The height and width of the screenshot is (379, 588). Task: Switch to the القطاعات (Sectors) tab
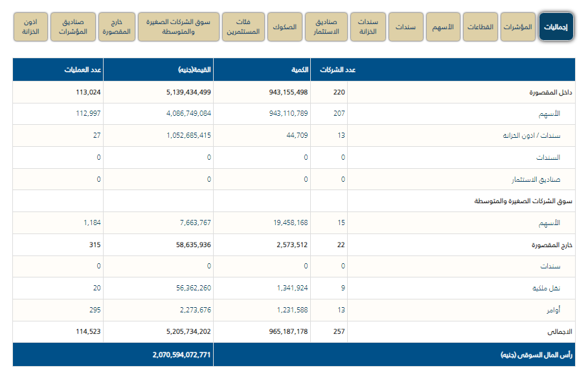point(480,27)
